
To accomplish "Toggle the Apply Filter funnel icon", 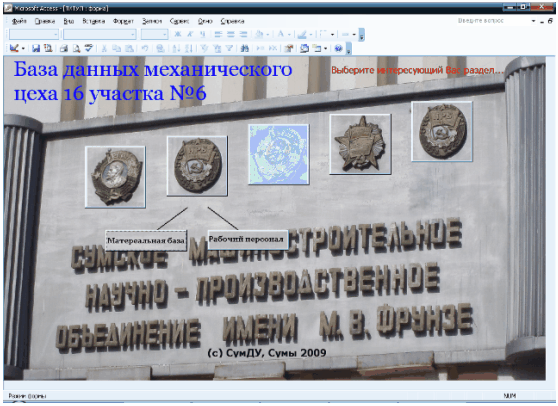I will pyautogui.click(x=229, y=48).
